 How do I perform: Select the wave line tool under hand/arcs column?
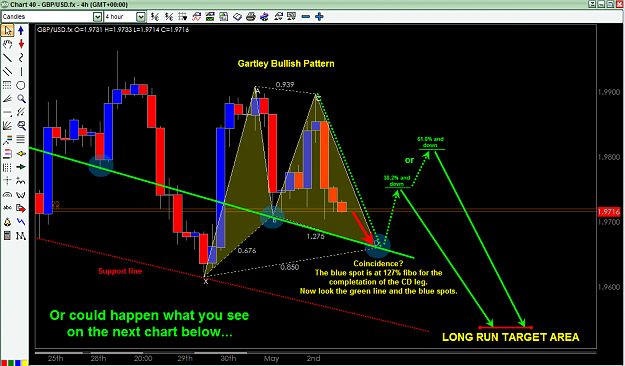pos(21,181)
